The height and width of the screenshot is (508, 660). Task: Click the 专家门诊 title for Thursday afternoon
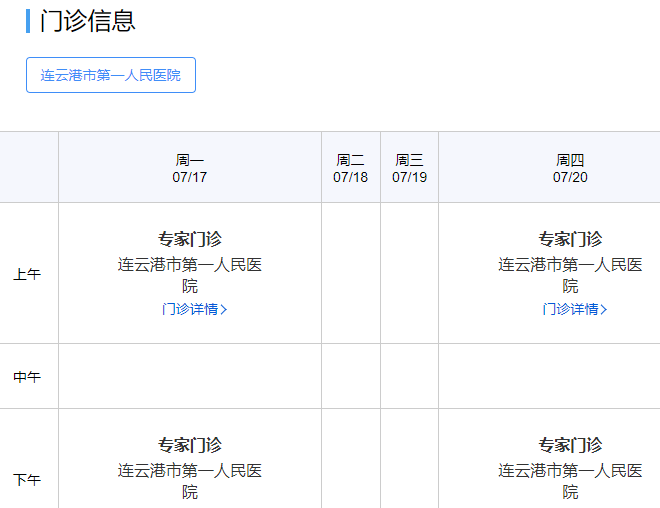point(570,445)
